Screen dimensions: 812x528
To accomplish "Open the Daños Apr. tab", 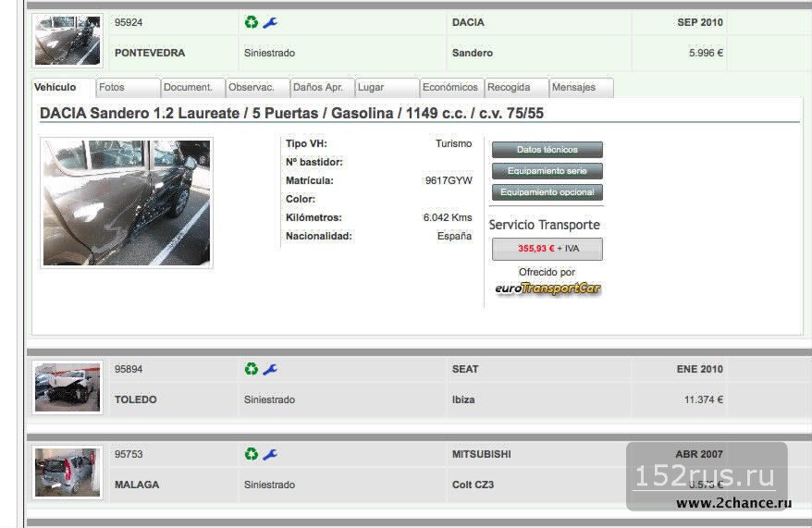I will pos(321,88).
